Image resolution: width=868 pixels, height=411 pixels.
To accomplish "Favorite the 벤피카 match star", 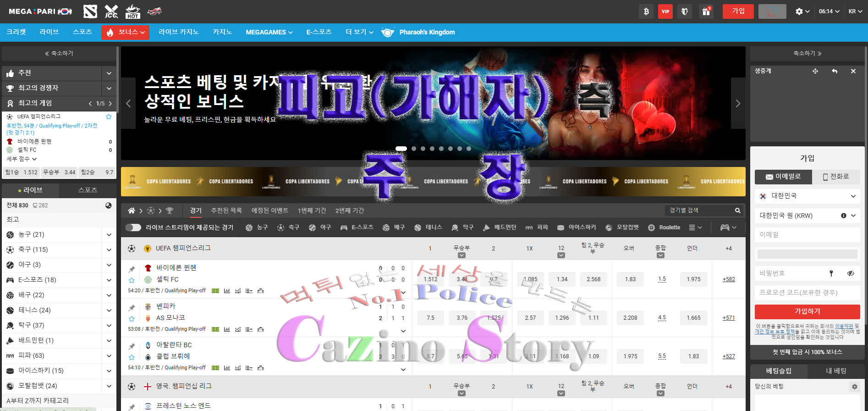I will tap(132, 319).
